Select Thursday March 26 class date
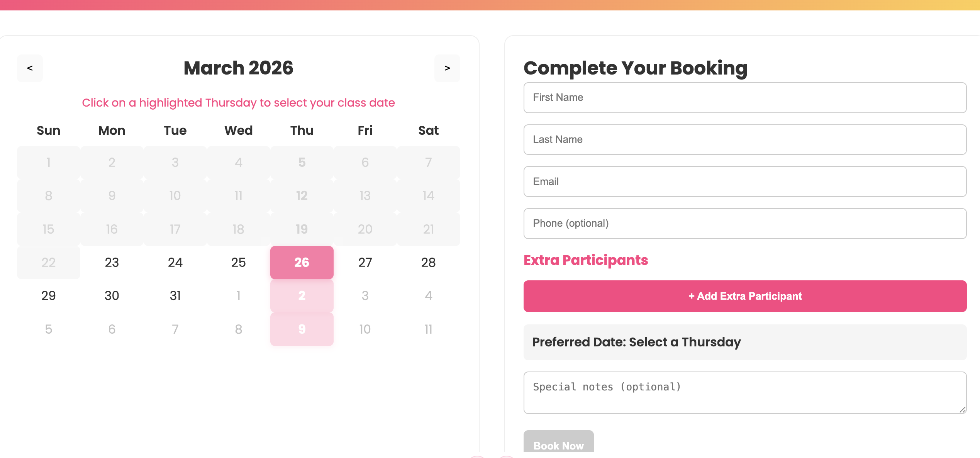Screen dimensions: 980x458 tap(302, 262)
